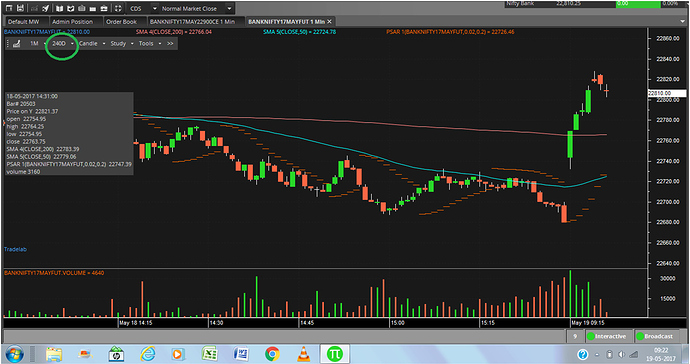The width and height of the screenshot is (690, 364).
Task: Launch VLC media player from taskbar
Action: (x=304, y=353)
